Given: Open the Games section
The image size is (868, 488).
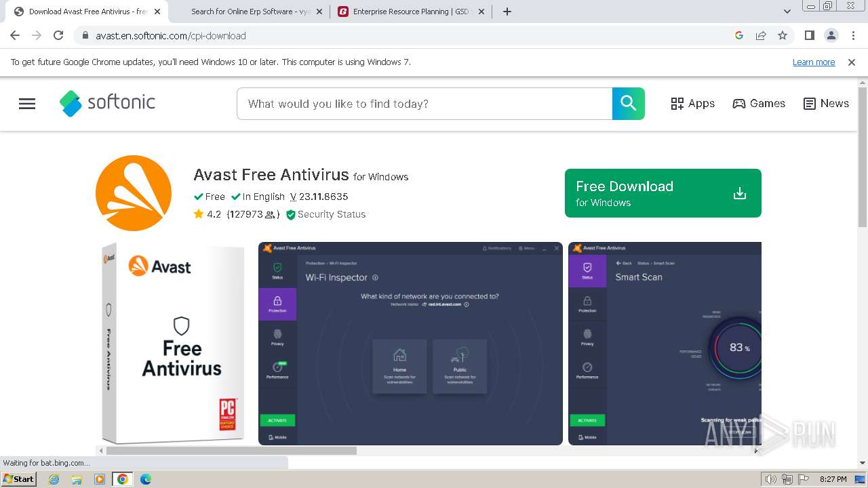Looking at the screenshot, I should [759, 104].
